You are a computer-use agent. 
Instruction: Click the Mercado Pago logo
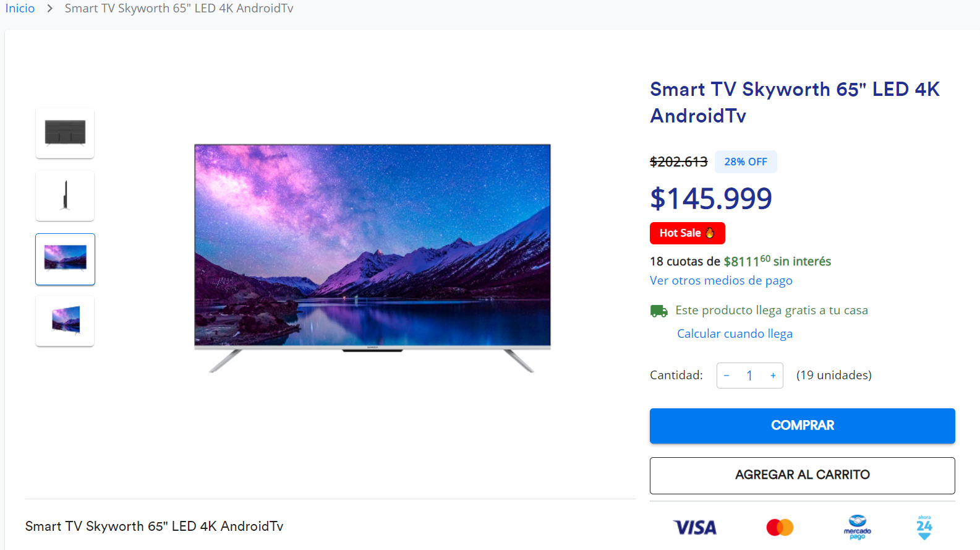click(858, 527)
